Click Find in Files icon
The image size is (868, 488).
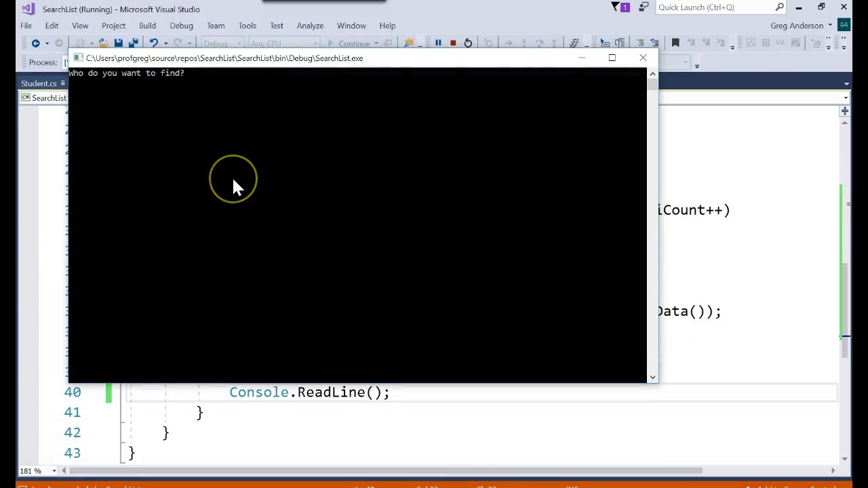409,43
